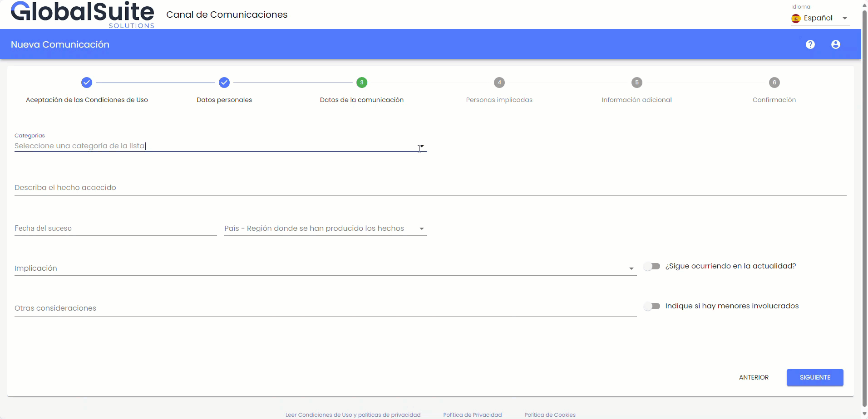Change language via Idioma Español selector

pyautogui.click(x=820, y=18)
